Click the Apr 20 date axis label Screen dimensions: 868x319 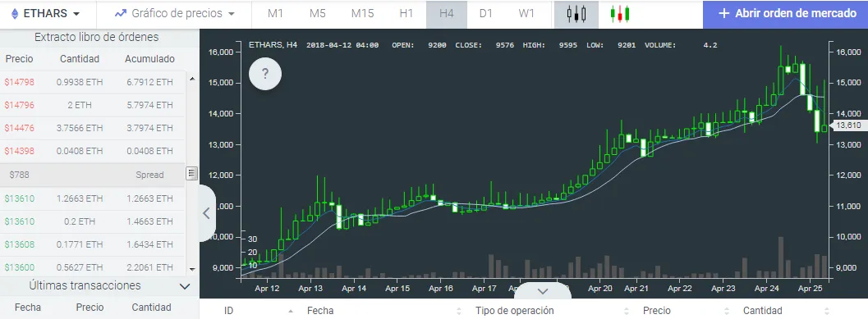[x=600, y=288]
